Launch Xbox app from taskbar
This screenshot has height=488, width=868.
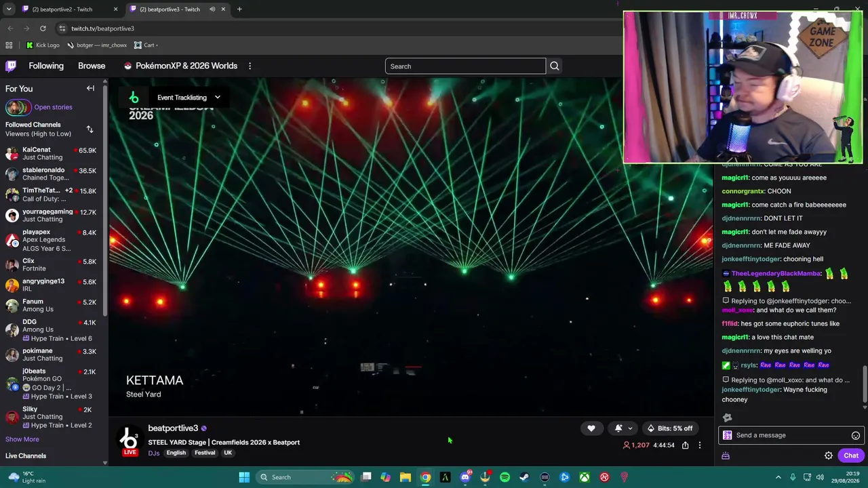[x=584, y=477]
